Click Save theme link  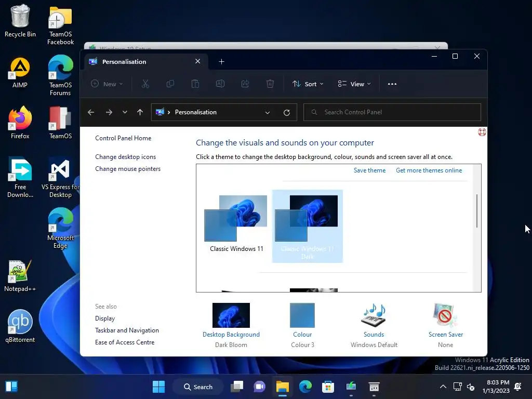(369, 170)
